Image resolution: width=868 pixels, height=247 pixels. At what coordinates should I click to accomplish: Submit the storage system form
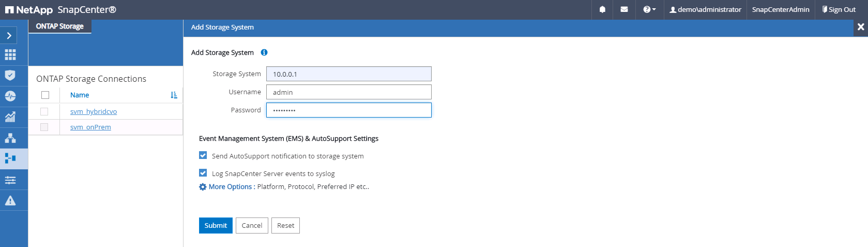tap(216, 226)
